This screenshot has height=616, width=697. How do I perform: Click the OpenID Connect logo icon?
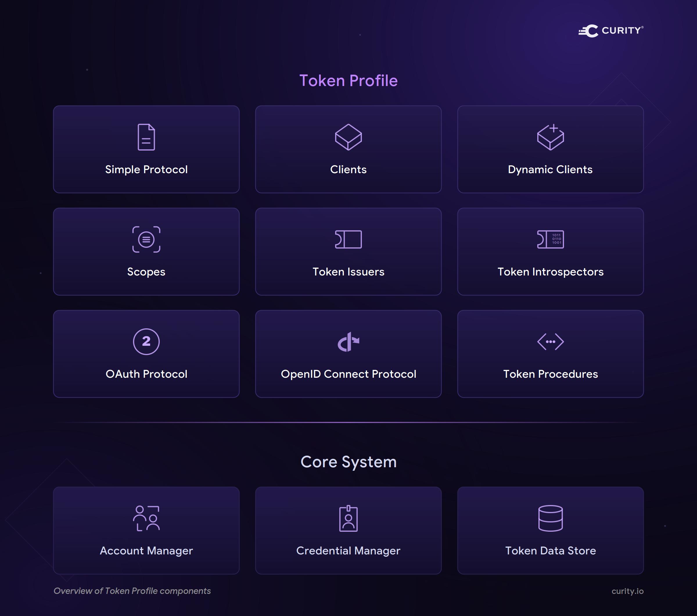348,341
